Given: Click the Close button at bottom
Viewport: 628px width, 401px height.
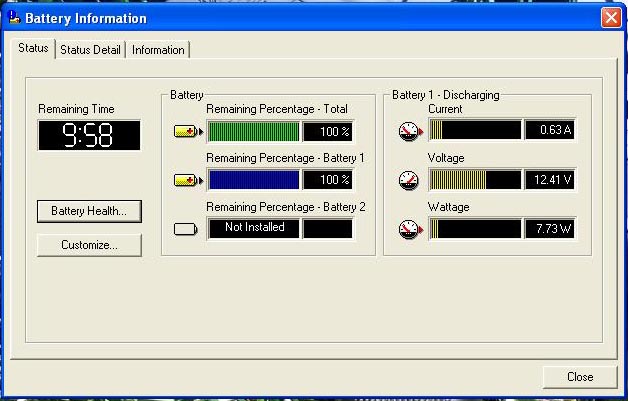Looking at the screenshot, I should pos(579,377).
